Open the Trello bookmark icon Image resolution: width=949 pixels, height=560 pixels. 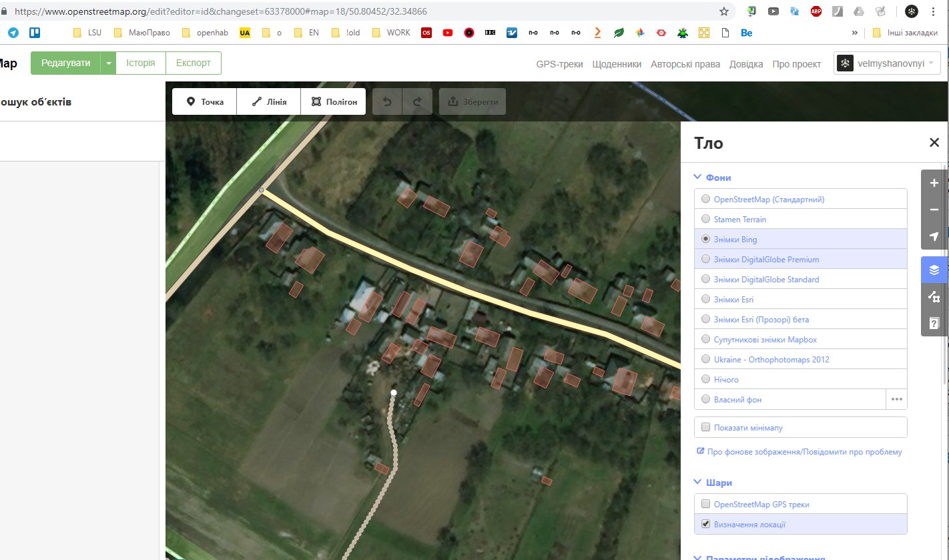(x=35, y=32)
